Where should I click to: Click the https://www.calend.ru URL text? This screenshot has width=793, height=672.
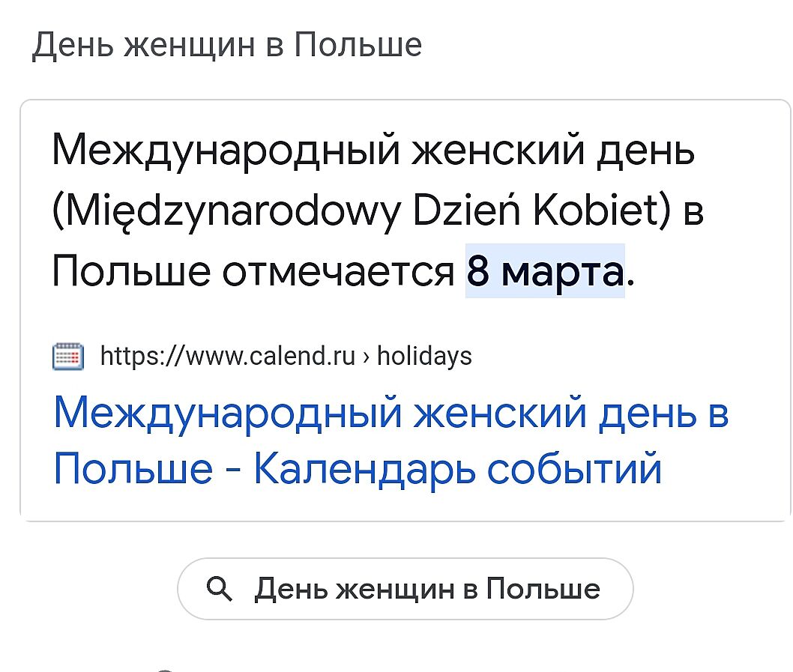pyautogui.click(x=227, y=355)
